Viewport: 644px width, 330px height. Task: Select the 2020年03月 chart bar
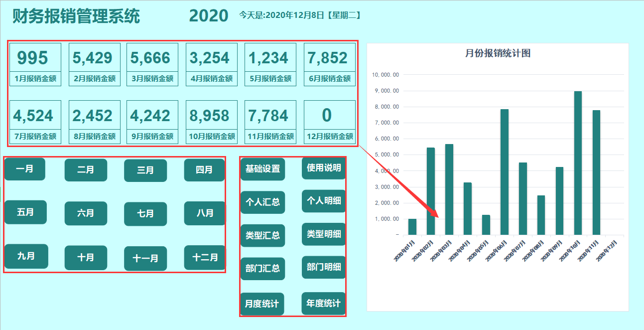coord(449,189)
